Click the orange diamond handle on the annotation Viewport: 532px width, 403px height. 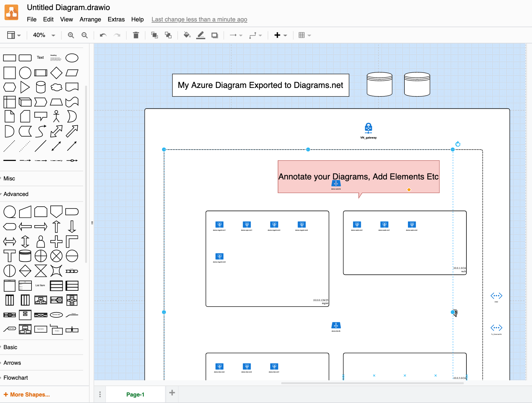coord(409,189)
